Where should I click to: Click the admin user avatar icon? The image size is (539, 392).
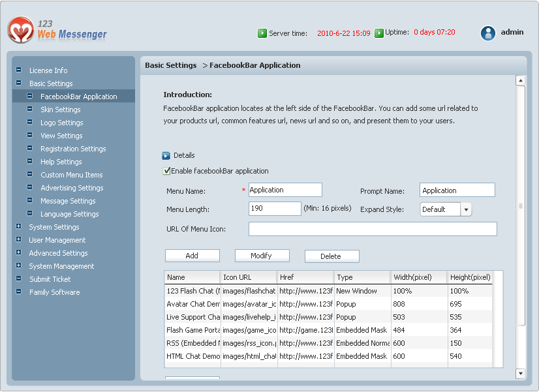coord(487,33)
